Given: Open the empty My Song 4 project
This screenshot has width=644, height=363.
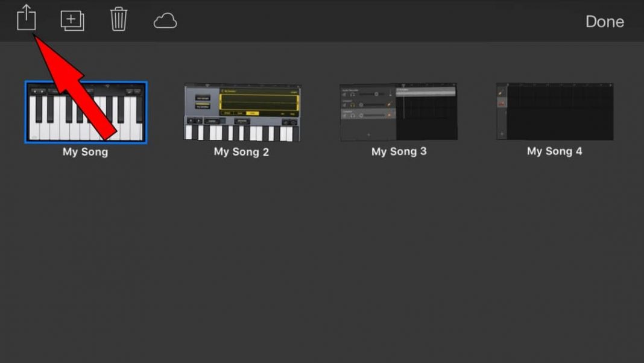Looking at the screenshot, I should pyautogui.click(x=554, y=112).
